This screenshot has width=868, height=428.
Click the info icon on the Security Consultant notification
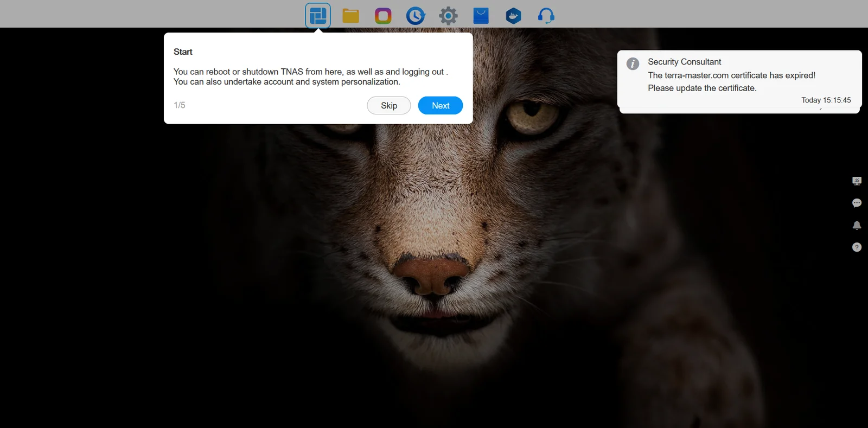633,63
